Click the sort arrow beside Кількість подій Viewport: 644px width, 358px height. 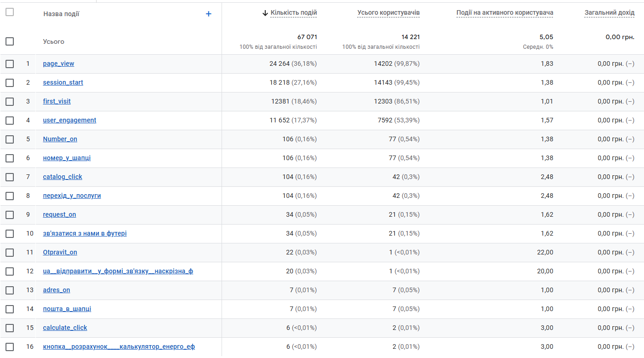click(265, 13)
